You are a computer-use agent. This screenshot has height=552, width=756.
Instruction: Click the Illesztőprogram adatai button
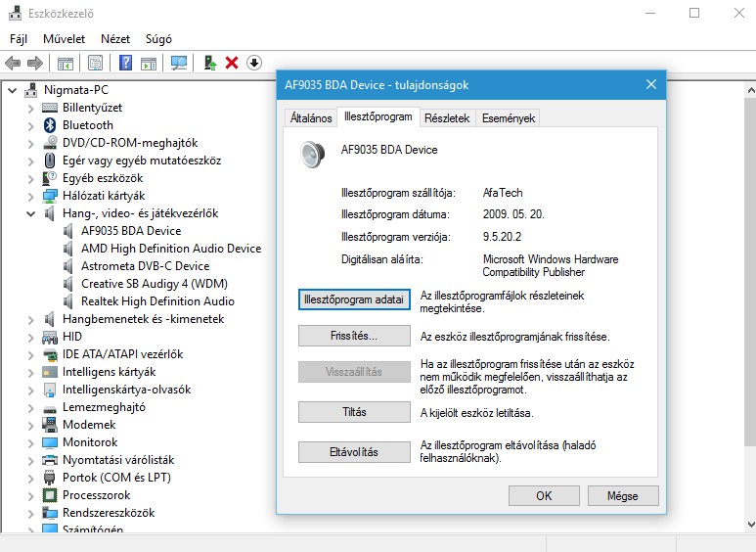point(354,299)
